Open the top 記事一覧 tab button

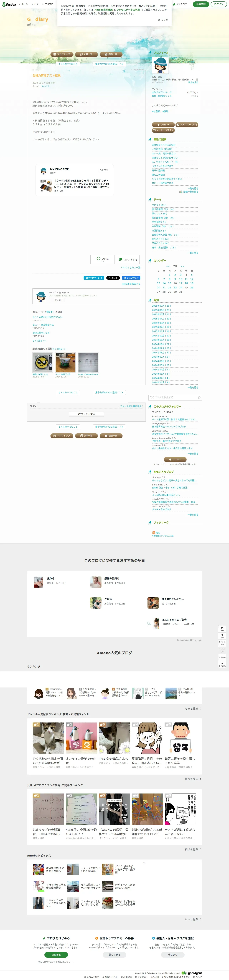pos(86,54)
